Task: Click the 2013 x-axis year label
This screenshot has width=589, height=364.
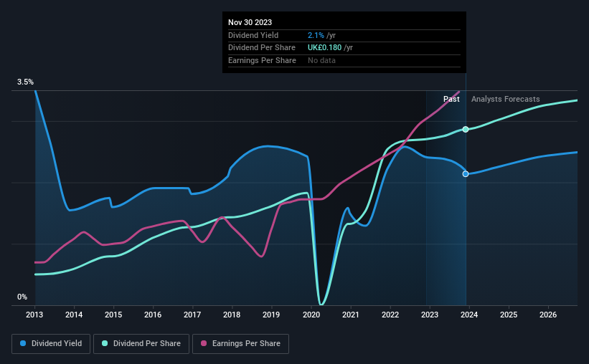Action: coord(34,315)
